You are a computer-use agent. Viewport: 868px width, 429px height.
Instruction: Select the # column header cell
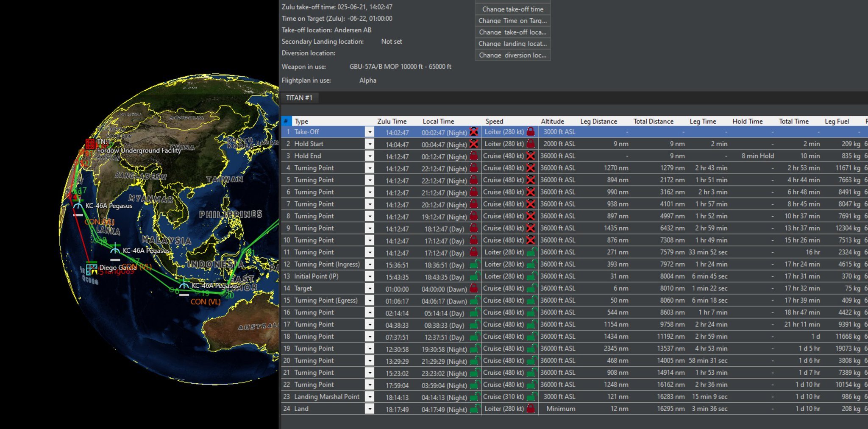click(x=286, y=121)
